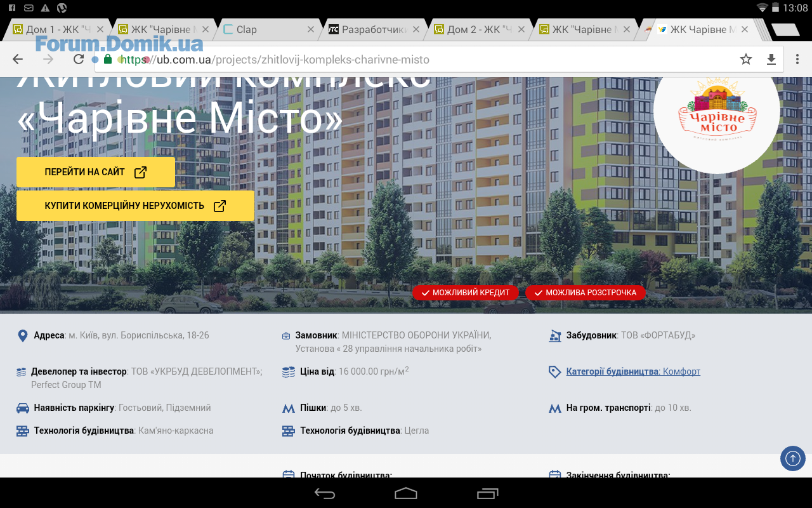Open the new tab button
The height and width of the screenshot is (508, 812).
point(785,30)
